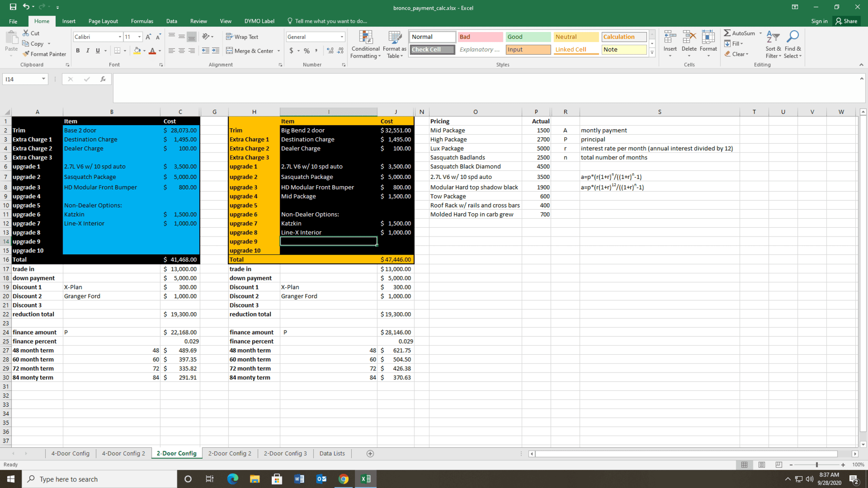Click the Insert Function fx icon
This screenshot has width=868, height=488.
pos(103,79)
